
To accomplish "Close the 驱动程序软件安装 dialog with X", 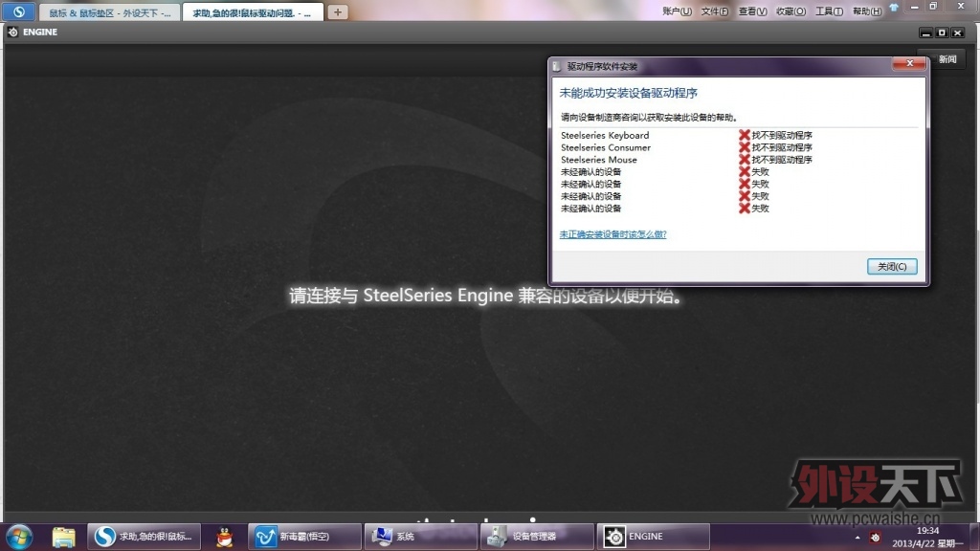I will (x=909, y=63).
